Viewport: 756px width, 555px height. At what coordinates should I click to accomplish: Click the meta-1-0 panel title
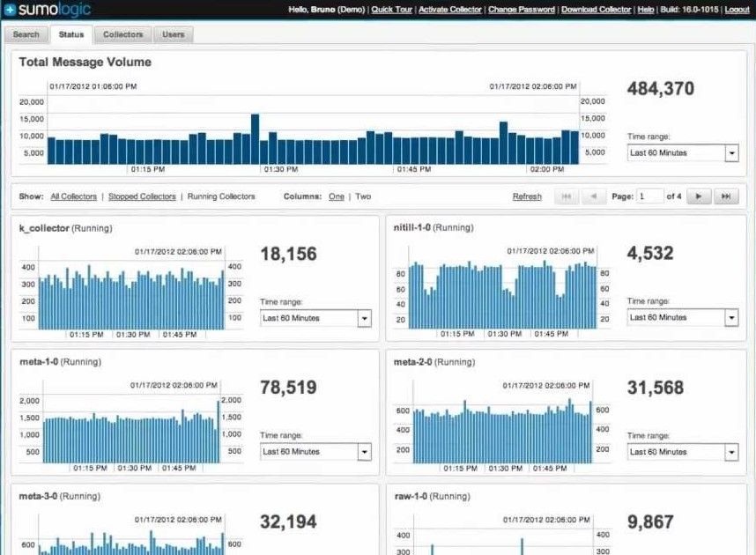60,362
